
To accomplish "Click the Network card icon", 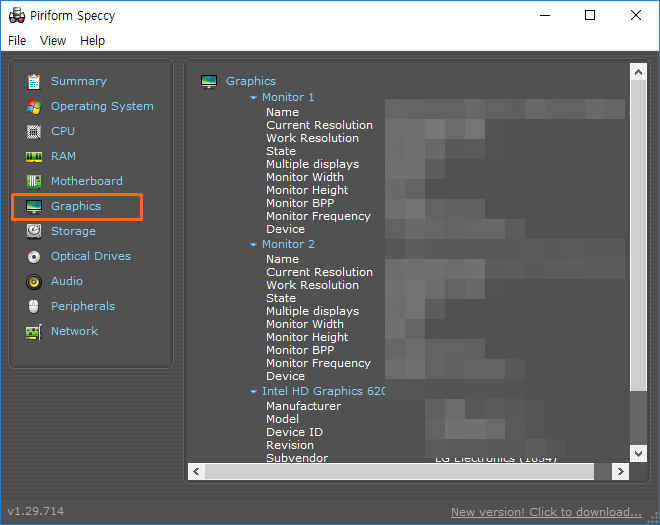I will 34,332.
